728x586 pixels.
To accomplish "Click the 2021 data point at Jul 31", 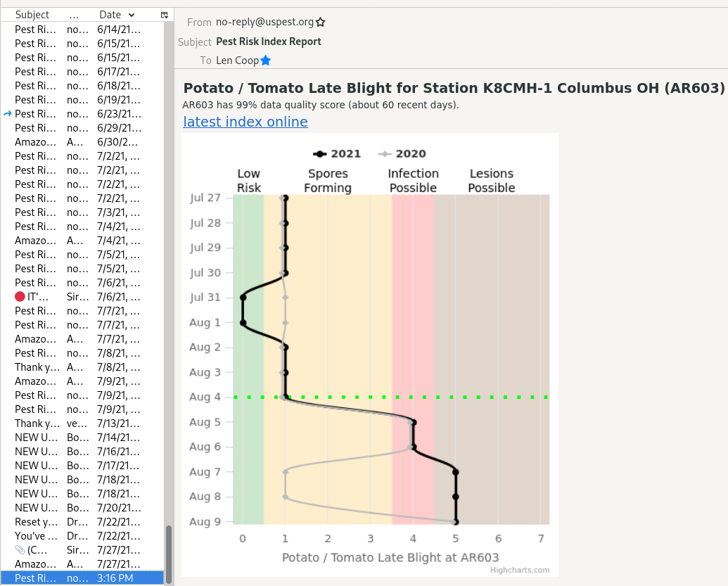I will click(x=243, y=298).
